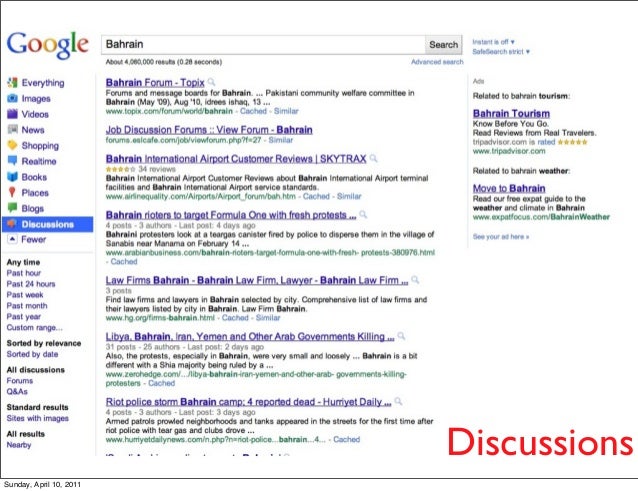The image size is (638, 491).
Task: Choose Nearby results option
Action: click(19, 445)
